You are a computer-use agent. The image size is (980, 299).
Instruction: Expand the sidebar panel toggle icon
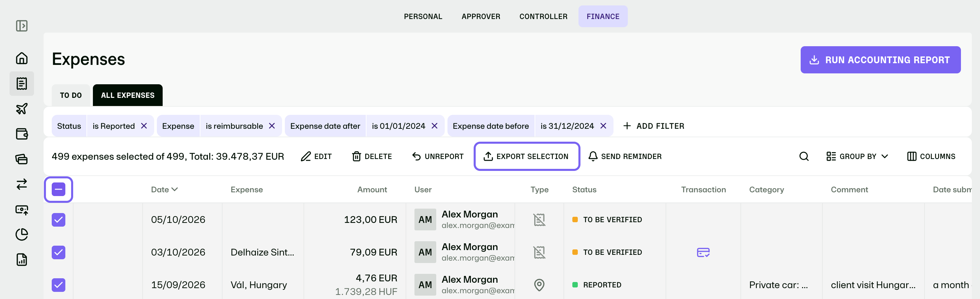pyautogui.click(x=22, y=26)
